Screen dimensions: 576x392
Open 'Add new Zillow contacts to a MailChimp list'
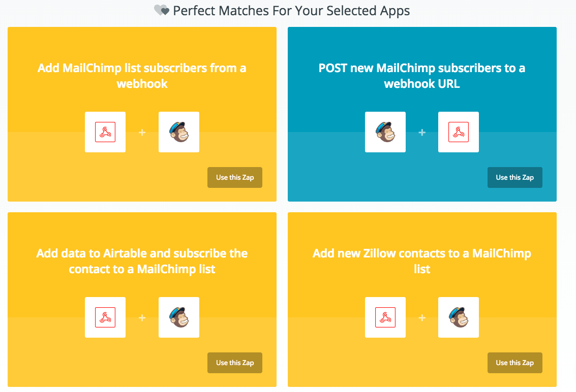(422, 261)
